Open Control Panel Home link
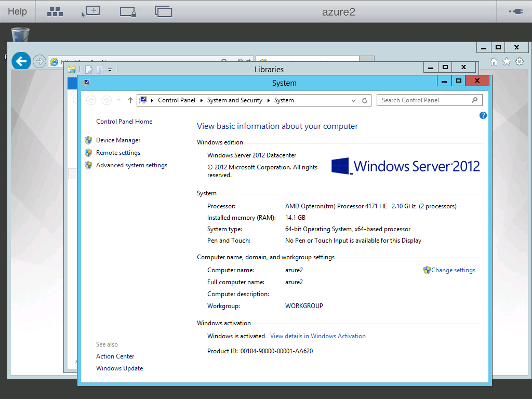532x399 pixels. (124, 122)
